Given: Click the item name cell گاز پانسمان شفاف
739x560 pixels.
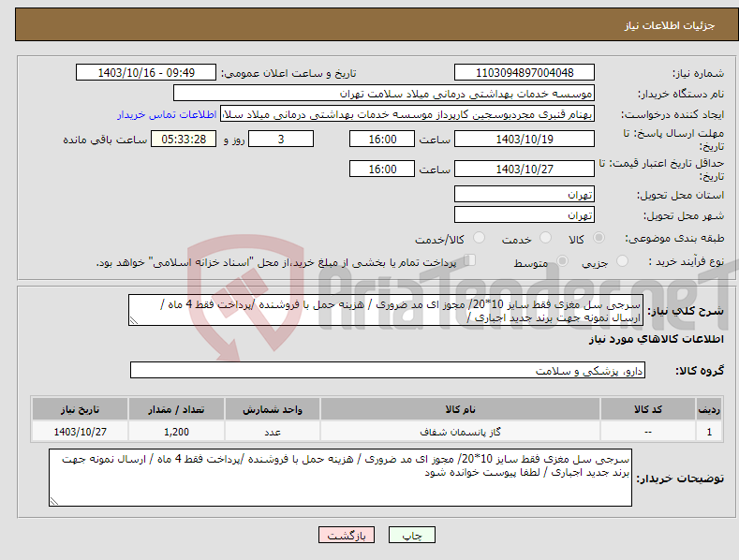Looking at the screenshot, I should [x=460, y=432].
